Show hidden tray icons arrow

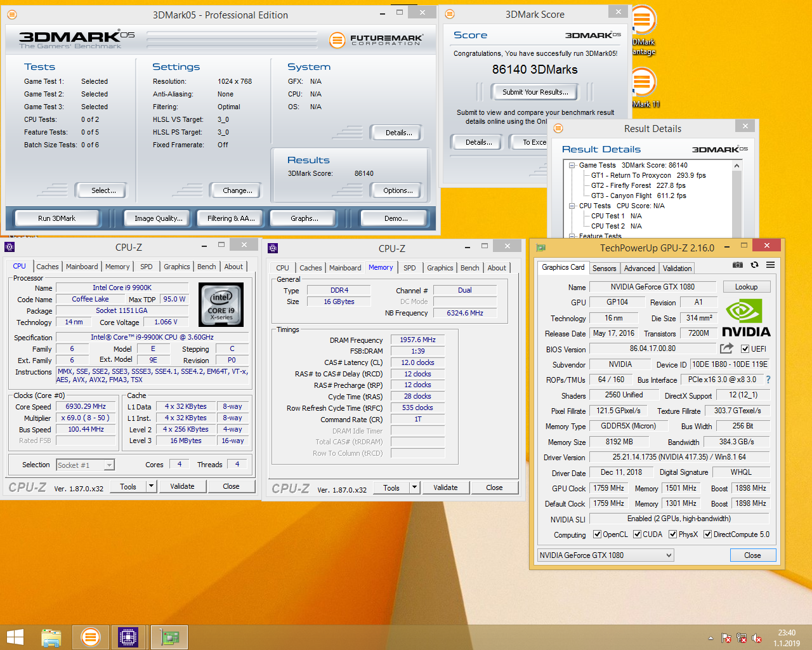710,638
